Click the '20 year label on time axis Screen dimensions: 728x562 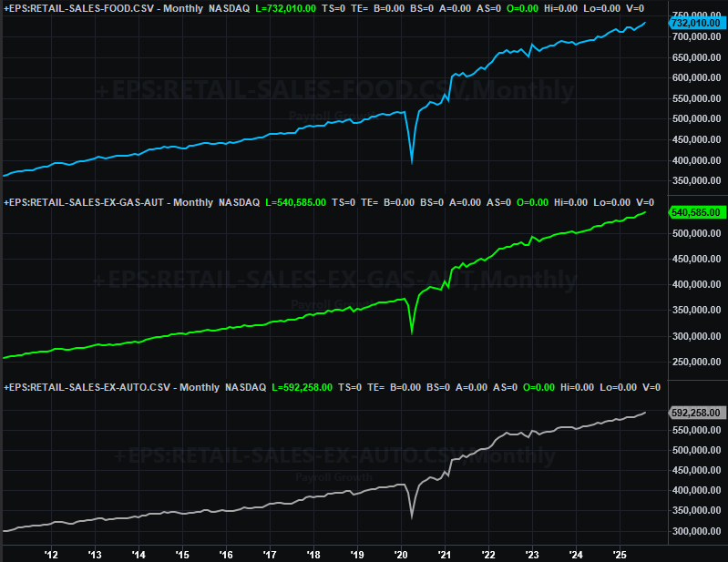(x=402, y=553)
